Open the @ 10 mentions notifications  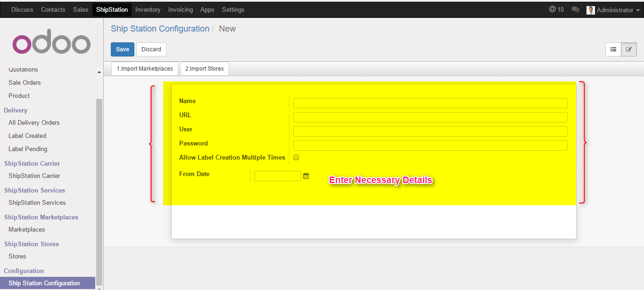click(556, 9)
